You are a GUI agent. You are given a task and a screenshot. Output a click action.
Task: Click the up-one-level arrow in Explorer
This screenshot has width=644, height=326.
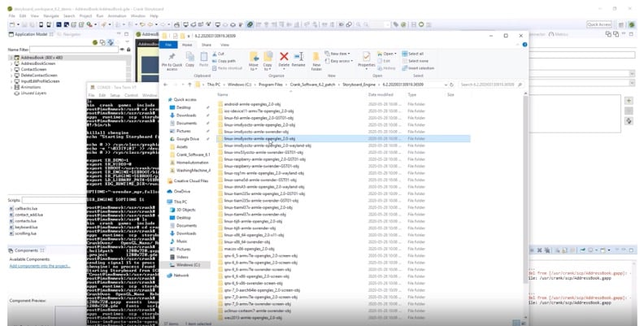click(x=189, y=85)
